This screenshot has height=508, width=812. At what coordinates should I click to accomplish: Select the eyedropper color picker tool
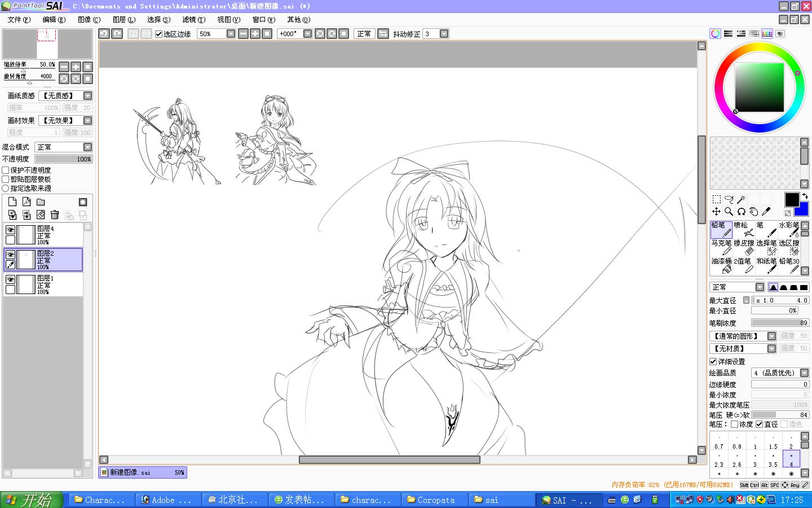(766, 212)
